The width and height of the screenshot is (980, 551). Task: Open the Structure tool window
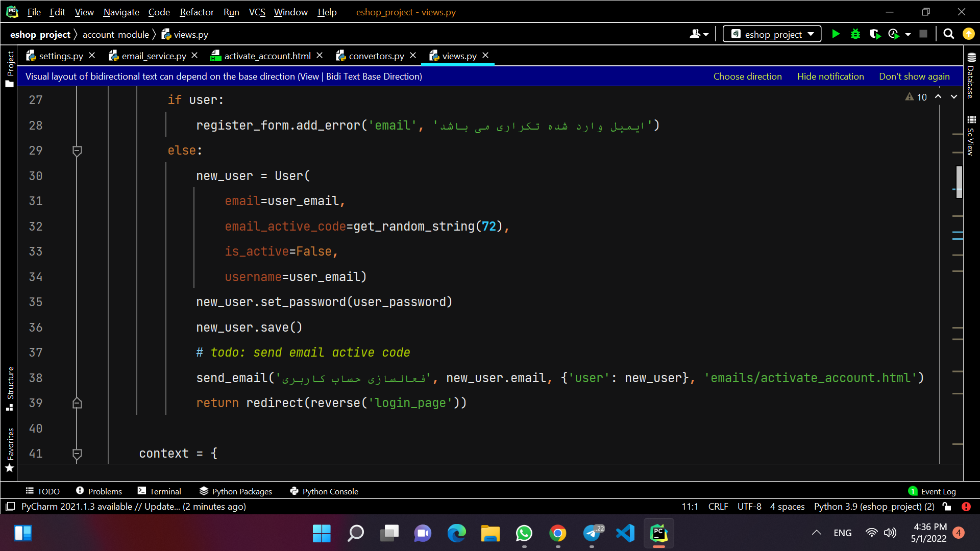tap(10, 388)
